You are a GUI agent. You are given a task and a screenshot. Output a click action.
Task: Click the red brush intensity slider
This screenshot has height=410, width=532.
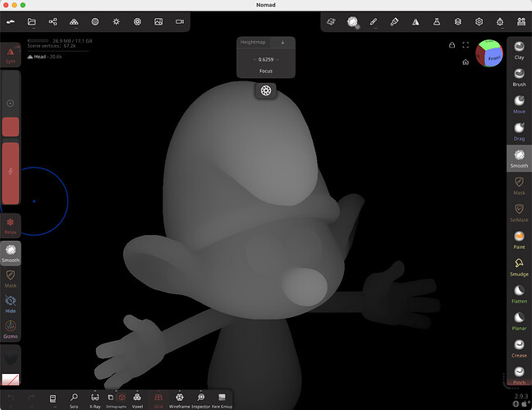tap(11, 173)
